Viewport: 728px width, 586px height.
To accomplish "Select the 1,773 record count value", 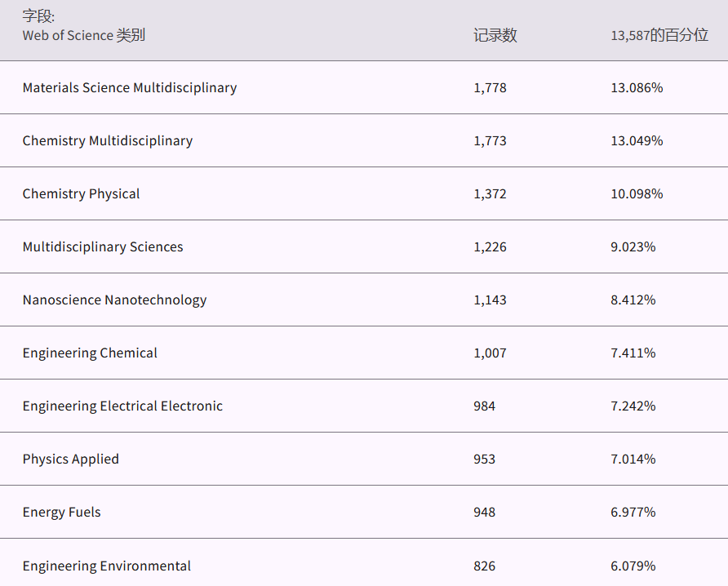I will click(x=490, y=140).
